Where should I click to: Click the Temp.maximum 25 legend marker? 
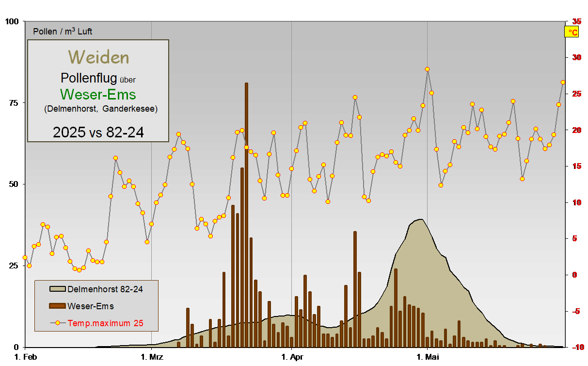[58, 323]
